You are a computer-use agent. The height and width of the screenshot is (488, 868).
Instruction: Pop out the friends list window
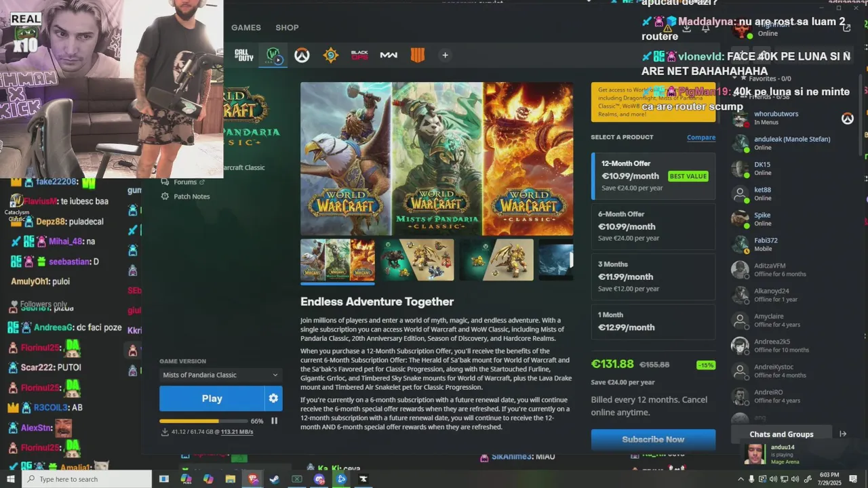846,28
